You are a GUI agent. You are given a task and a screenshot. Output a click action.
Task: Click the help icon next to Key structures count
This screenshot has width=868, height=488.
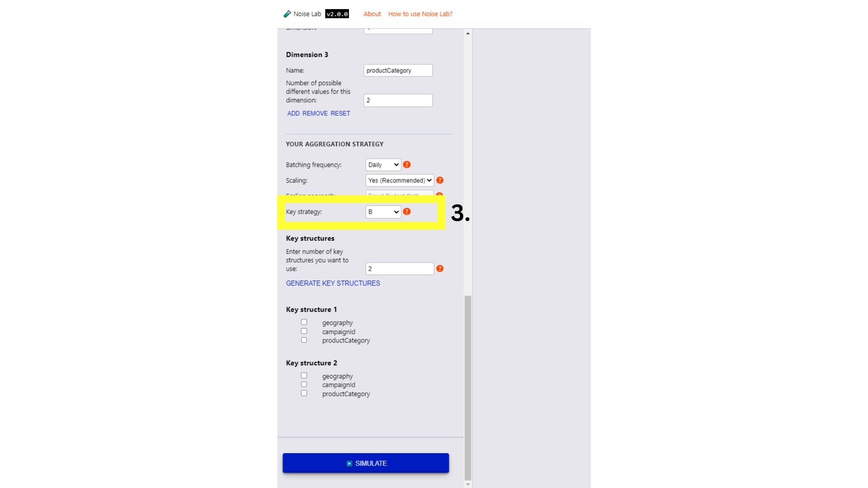[x=441, y=268]
